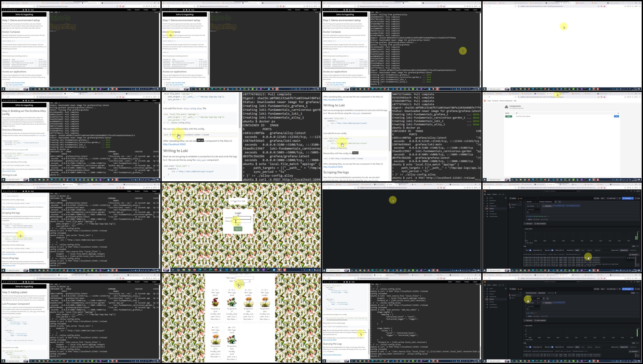Viewport: 643px width, 364px height.
Task: Click Brave shield icon in Alloy Components frame
Action: click(x=601, y=97)
